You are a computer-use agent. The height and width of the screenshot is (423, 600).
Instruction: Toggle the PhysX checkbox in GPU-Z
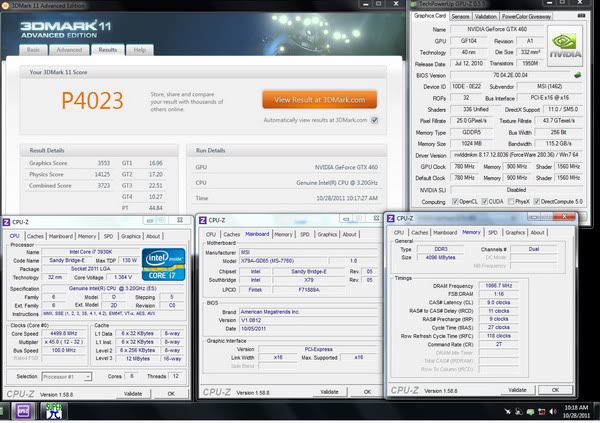511,201
